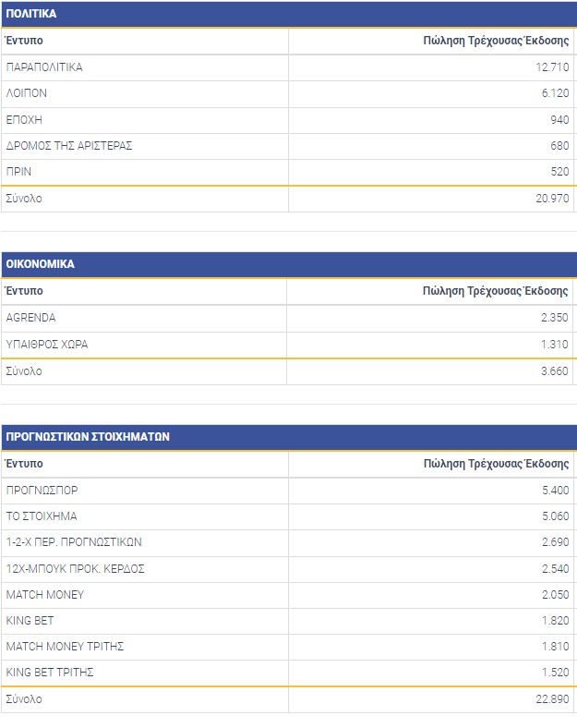Click the ΥΠΑΙΘΡΟΣ ΧΩΡΑ entry
This screenshot has height=728, width=577.
47,345
